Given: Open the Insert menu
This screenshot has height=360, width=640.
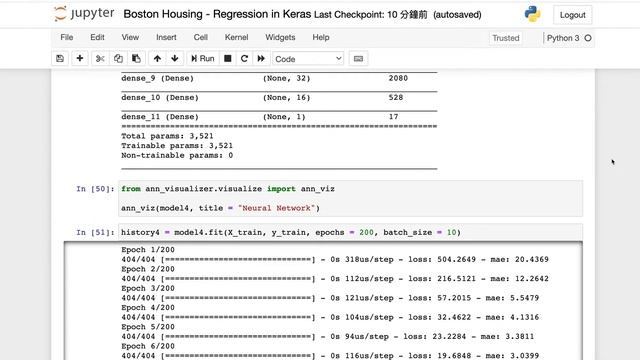Looking at the screenshot, I should pyautogui.click(x=166, y=37).
